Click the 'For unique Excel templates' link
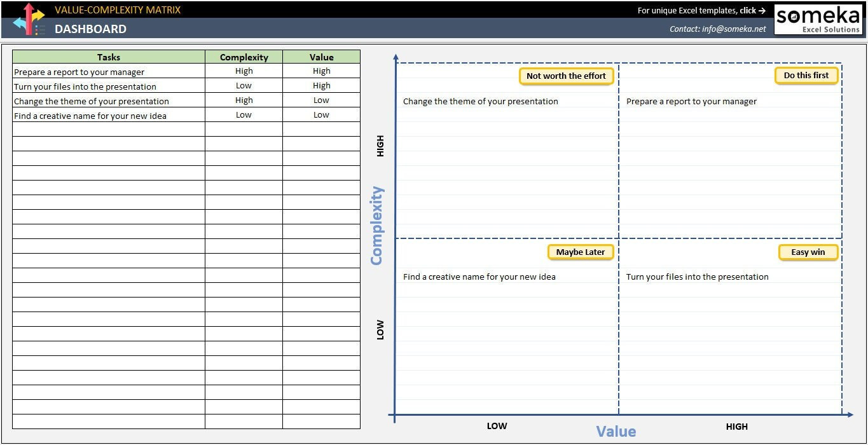This screenshot has height=445, width=868. click(699, 10)
